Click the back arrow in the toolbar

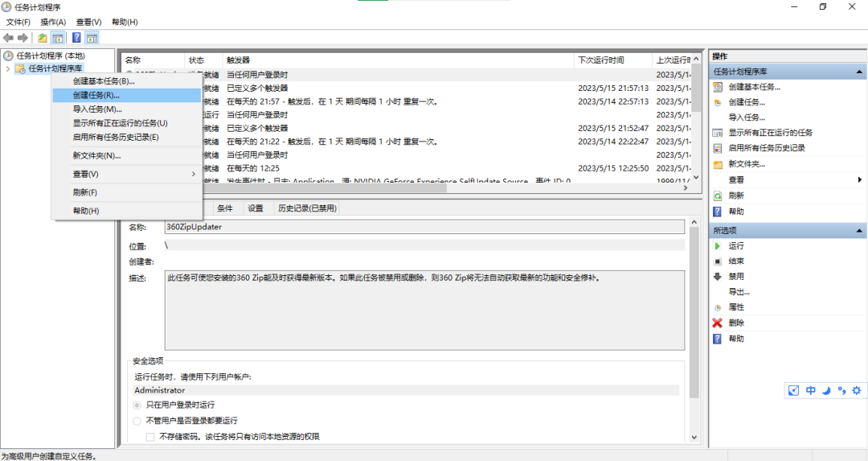point(8,38)
